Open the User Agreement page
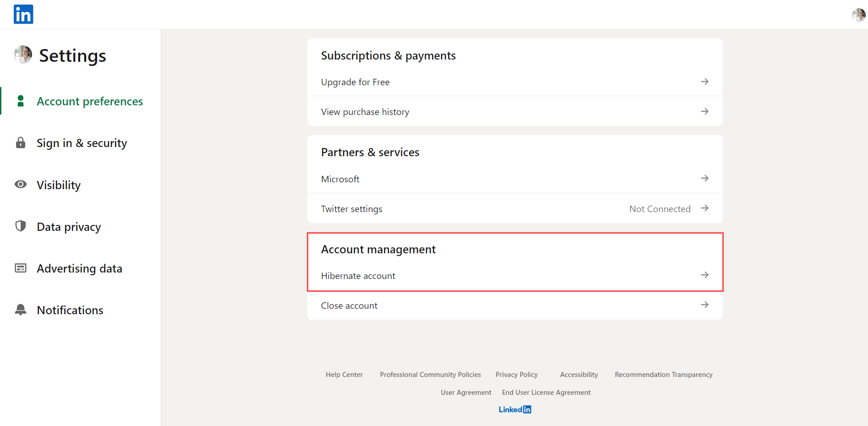Image resolution: width=868 pixels, height=426 pixels. [466, 392]
